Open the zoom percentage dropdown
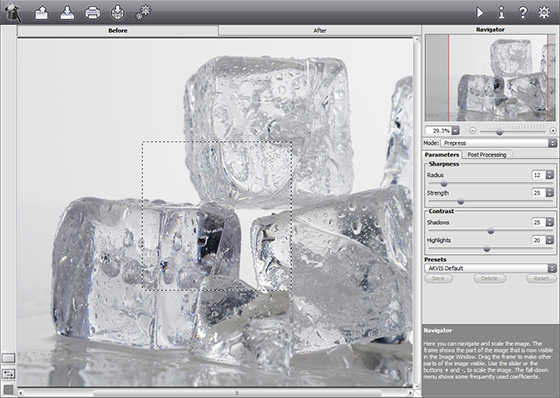 455,131
